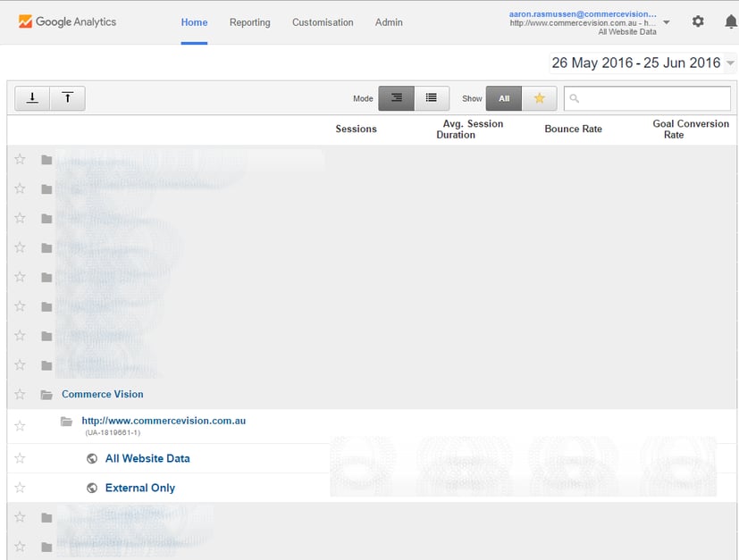The height and width of the screenshot is (560, 739).
Task: Open the settings gear icon
Action: (x=698, y=21)
